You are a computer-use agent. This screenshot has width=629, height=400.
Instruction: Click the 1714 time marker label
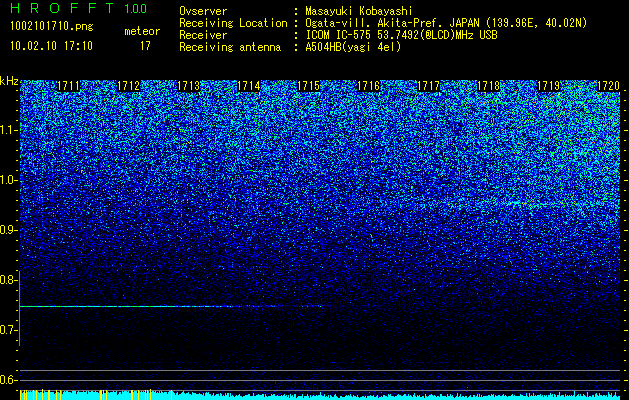(249, 86)
